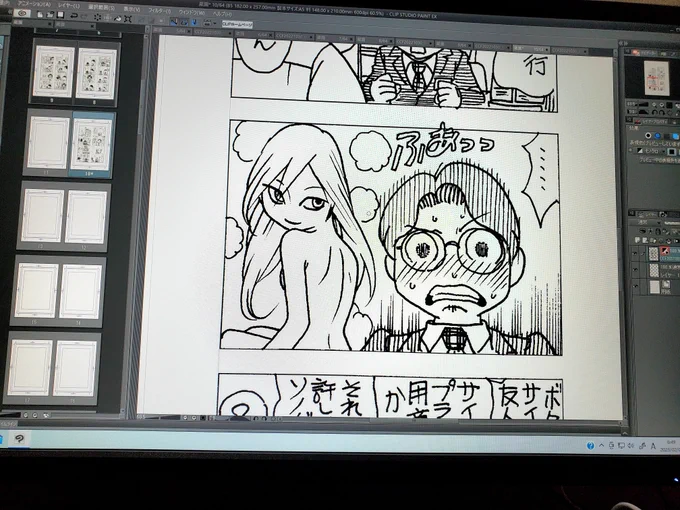Select the middle layer thumbnail
This screenshot has width=680, height=510.
click(x=654, y=271)
